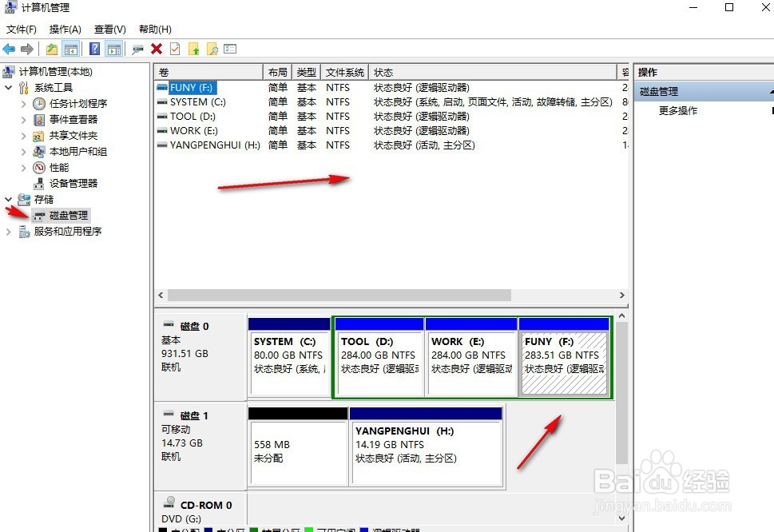Image resolution: width=774 pixels, height=532 pixels.
Task: Open Help with the blue question mark icon
Action: [x=94, y=49]
